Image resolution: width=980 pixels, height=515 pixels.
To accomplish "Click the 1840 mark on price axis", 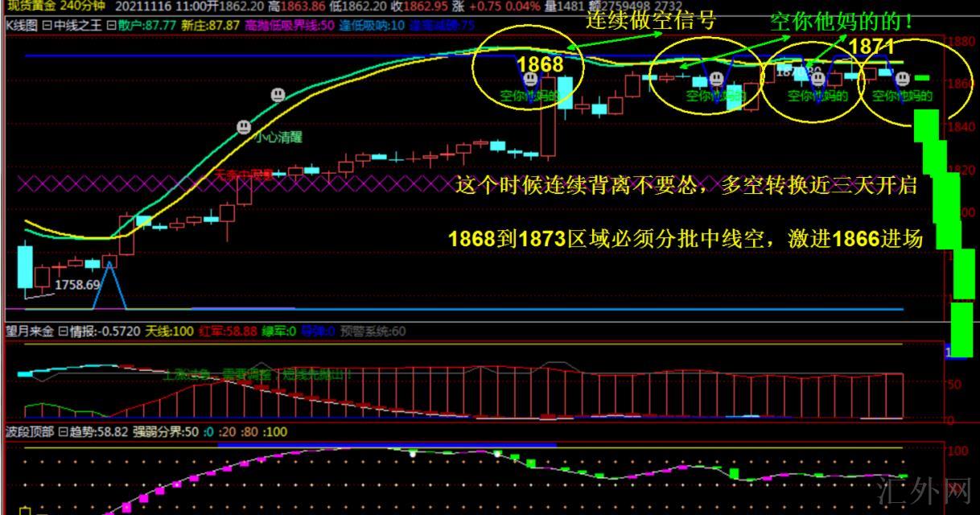I will (961, 127).
